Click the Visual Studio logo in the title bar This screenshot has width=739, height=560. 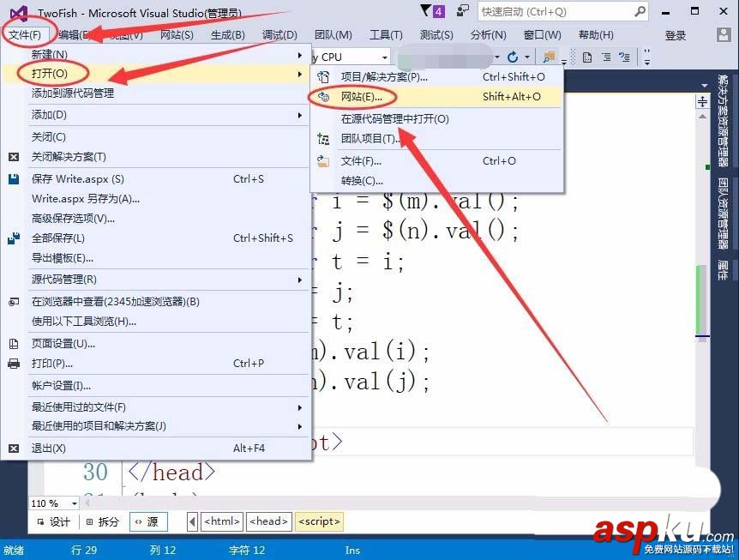click(x=19, y=11)
